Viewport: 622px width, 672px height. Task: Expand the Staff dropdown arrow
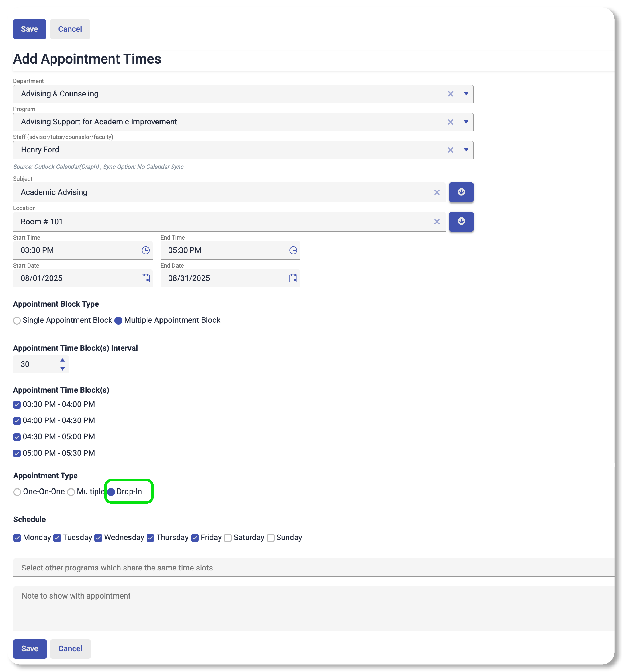point(466,150)
